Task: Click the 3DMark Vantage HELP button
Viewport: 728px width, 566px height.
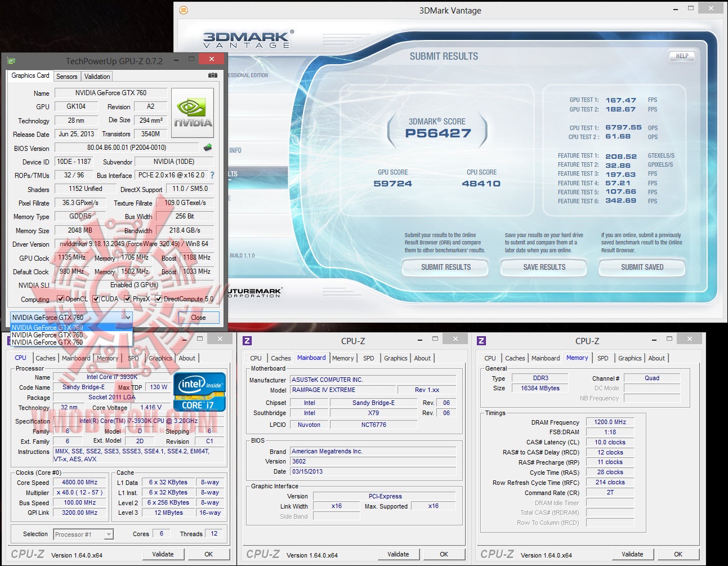Action: [682, 56]
